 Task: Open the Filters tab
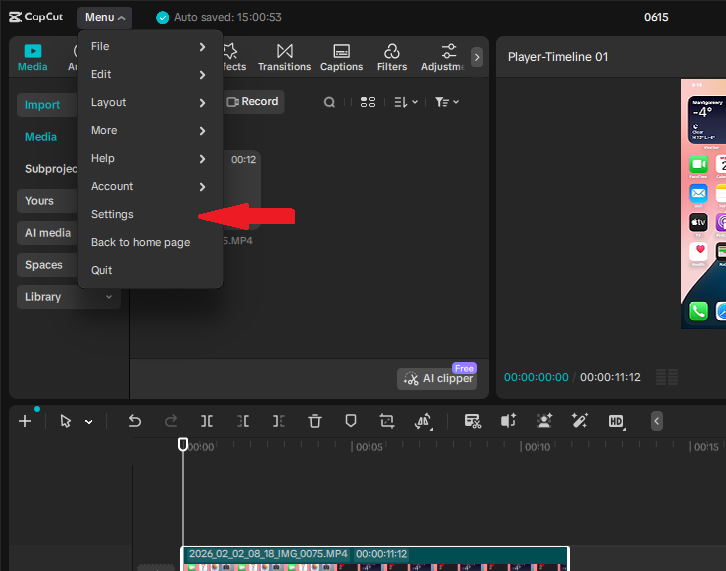tap(392, 57)
